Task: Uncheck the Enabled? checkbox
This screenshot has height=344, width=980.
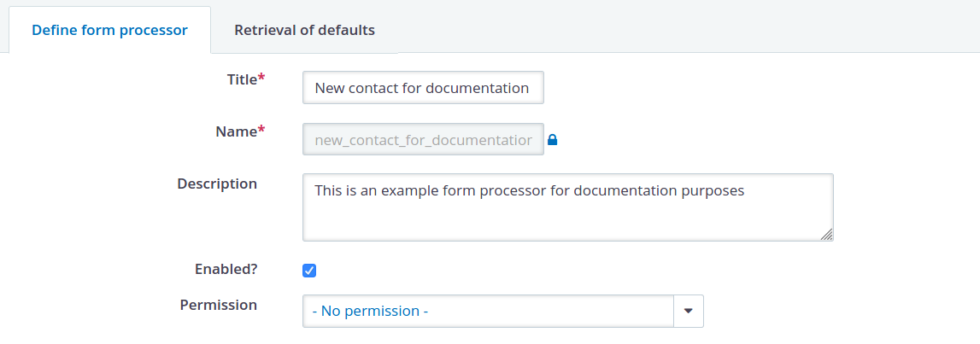Action: [309, 271]
